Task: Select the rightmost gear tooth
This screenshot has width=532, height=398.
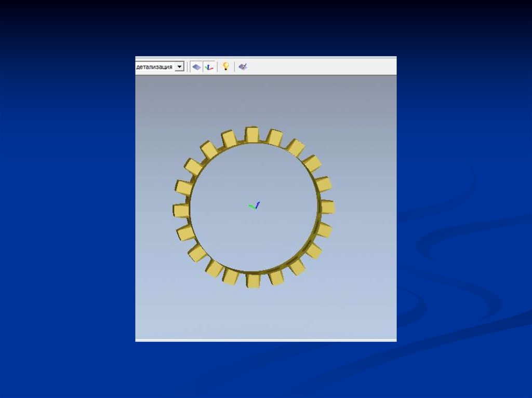Action: (x=327, y=207)
